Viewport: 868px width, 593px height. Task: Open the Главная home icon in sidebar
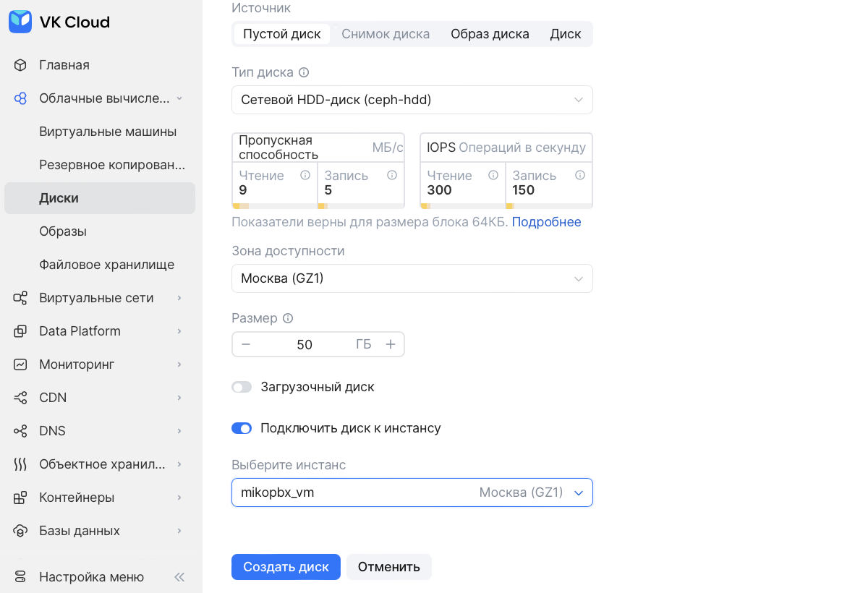click(x=20, y=65)
